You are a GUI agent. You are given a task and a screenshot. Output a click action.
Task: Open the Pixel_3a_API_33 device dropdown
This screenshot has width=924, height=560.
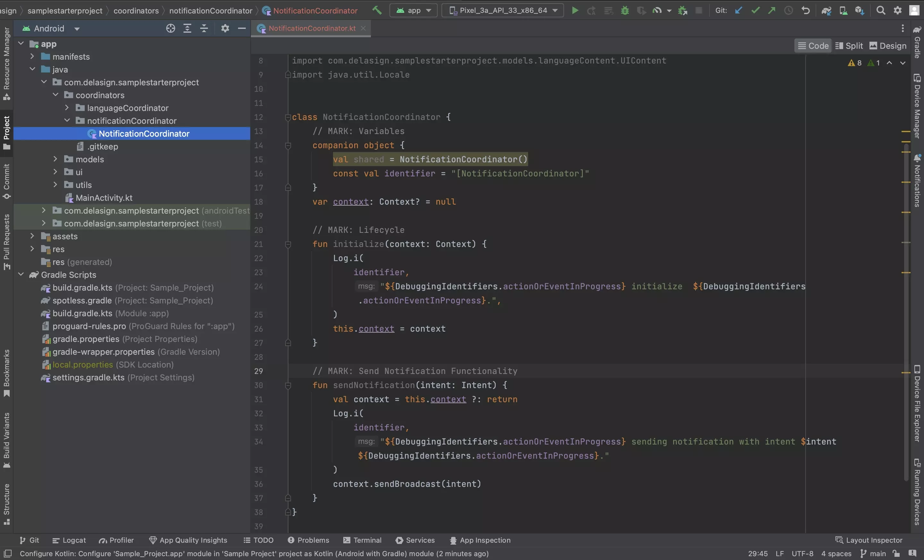coord(503,11)
